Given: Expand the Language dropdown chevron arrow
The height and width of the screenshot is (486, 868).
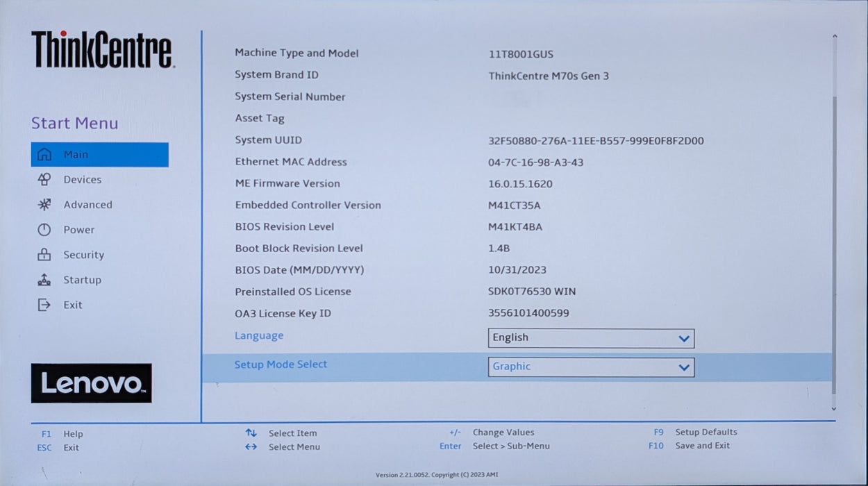Looking at the screenshot, I should [684, 339].
